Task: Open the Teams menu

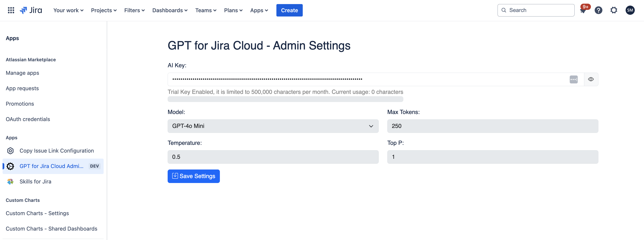Action: pyautogui.click(x=206, y=10)
